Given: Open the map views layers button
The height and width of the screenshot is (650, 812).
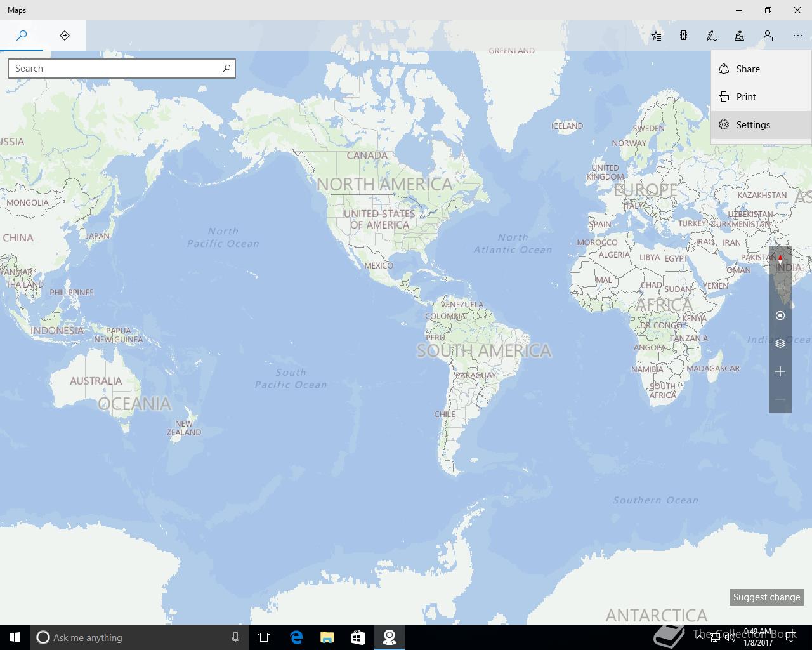Looking at the screenshot, I should click(x=780, y=343).
